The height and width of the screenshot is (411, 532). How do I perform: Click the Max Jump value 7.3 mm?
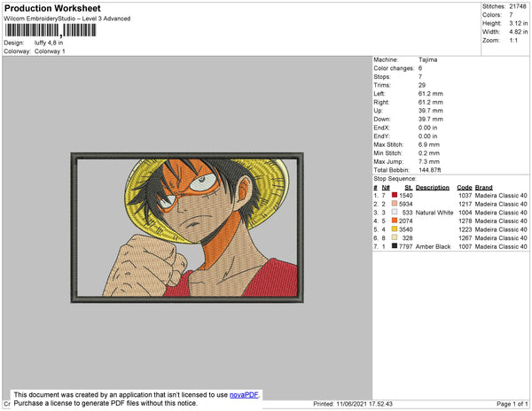pos(429,161)
